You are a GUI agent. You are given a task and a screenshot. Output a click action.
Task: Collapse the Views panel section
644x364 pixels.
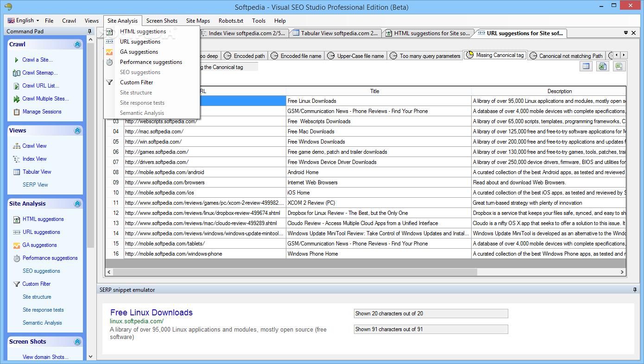pyautogui.click(x=77, y=131)
